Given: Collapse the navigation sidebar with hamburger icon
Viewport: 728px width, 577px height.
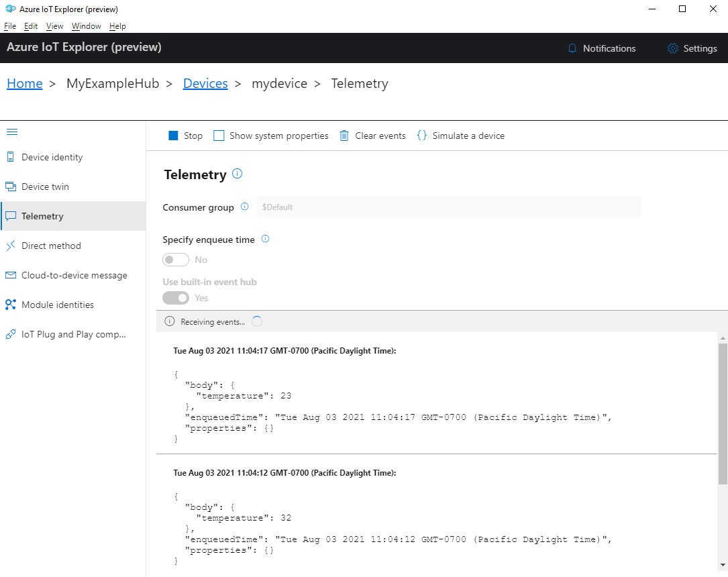Looking at the screenshot, I should click(12, 132).
